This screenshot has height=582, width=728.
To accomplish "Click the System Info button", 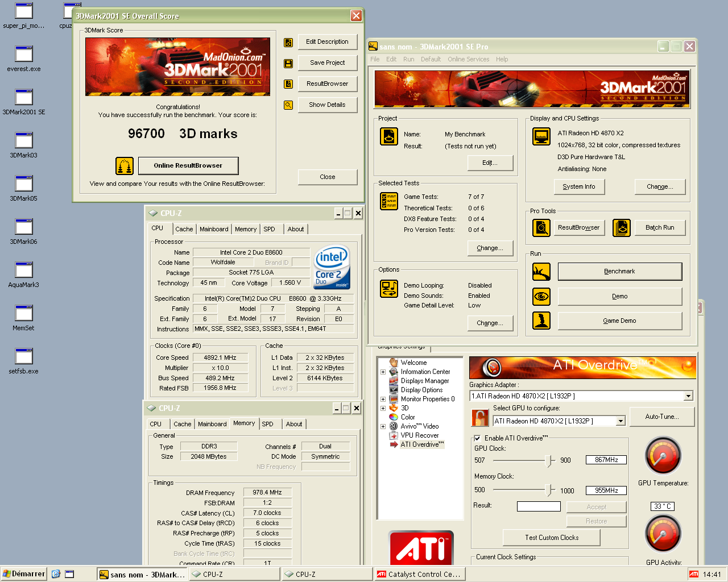I will click(579, 186).
